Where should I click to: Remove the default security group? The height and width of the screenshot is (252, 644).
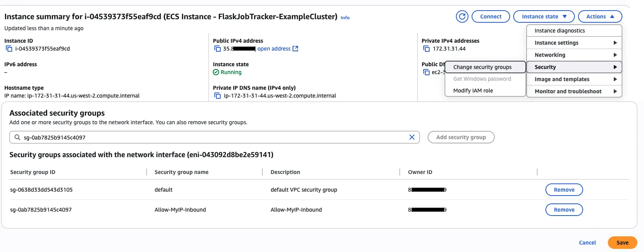point(564,190)
